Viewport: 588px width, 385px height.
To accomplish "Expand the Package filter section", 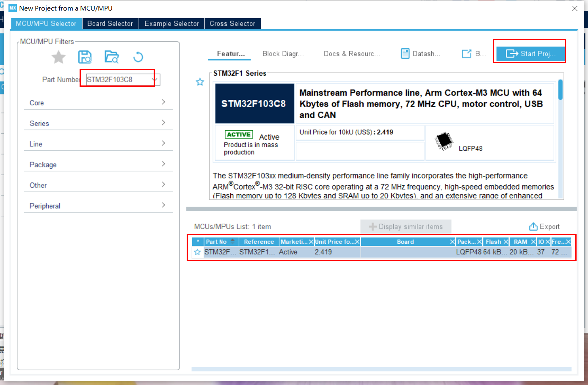I will (x=98, y=165).
